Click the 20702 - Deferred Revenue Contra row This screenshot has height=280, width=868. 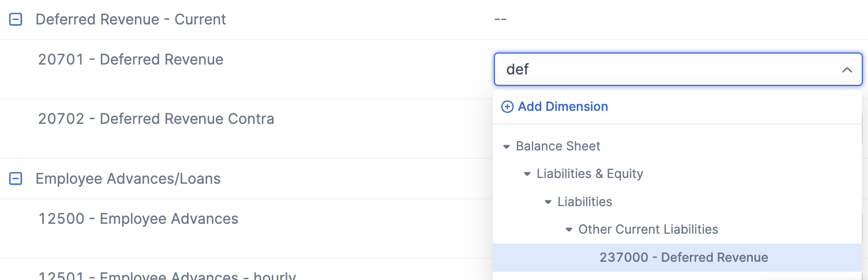click(x=246, y=129)
